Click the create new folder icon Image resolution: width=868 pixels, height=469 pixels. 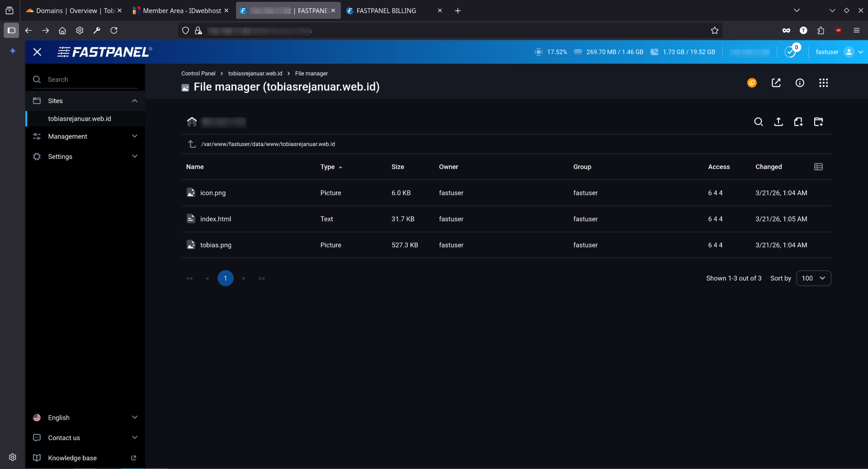[818, 122]
